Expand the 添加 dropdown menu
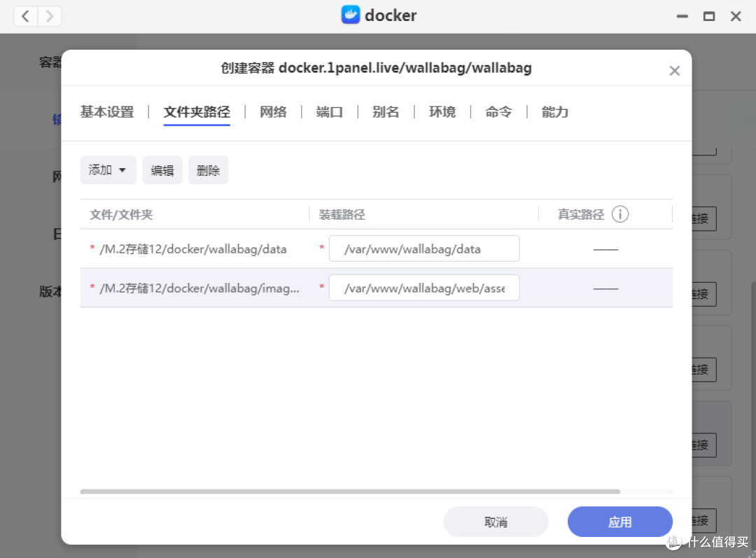This screenshot has height=558, width=756. [108, 169]
